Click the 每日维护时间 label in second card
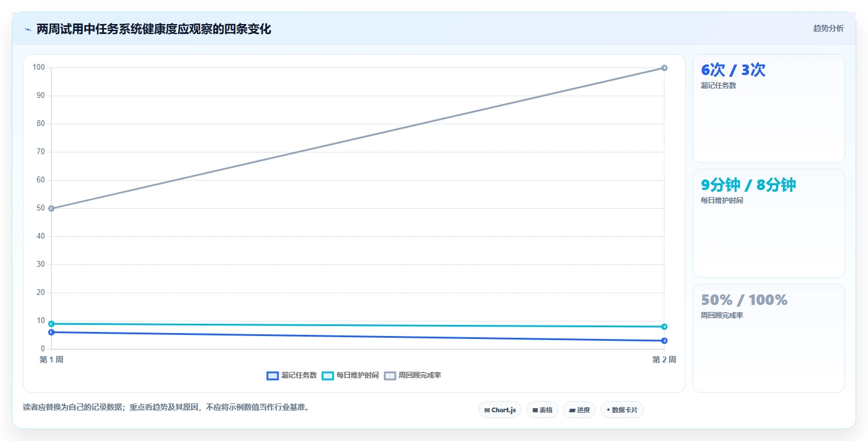 coord(722,201)
